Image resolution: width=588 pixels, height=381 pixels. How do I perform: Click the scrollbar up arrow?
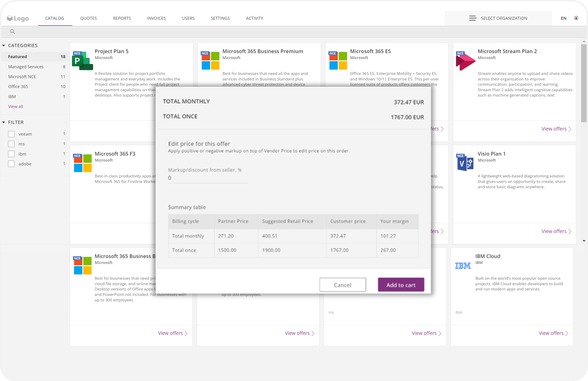tap(584, 41)
